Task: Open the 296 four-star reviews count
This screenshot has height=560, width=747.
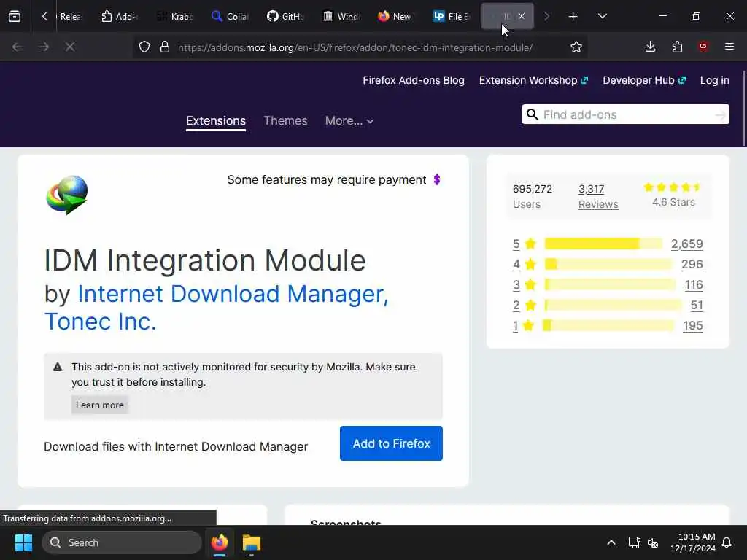Action: click(692, 264)
